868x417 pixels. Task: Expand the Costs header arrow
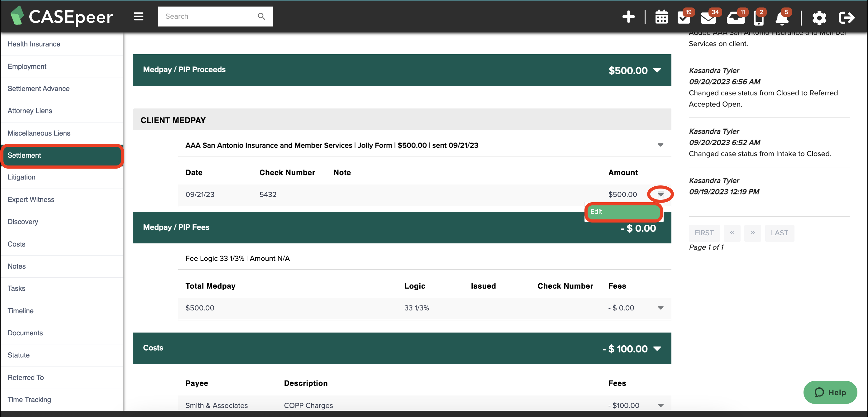tap(657, 348)
